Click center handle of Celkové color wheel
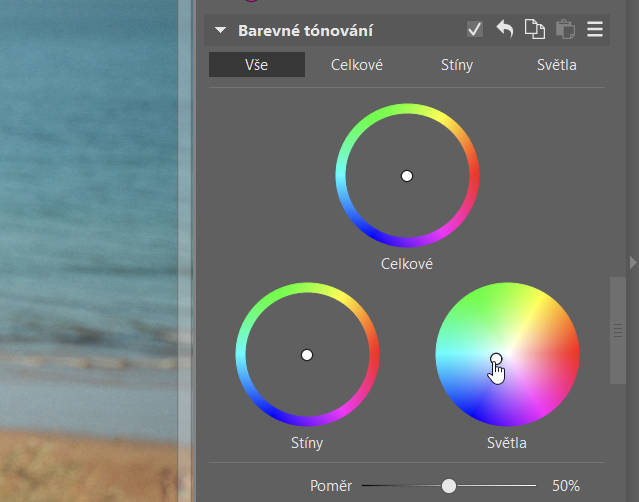Screen dimensions: 639x502 coord(407,176)
